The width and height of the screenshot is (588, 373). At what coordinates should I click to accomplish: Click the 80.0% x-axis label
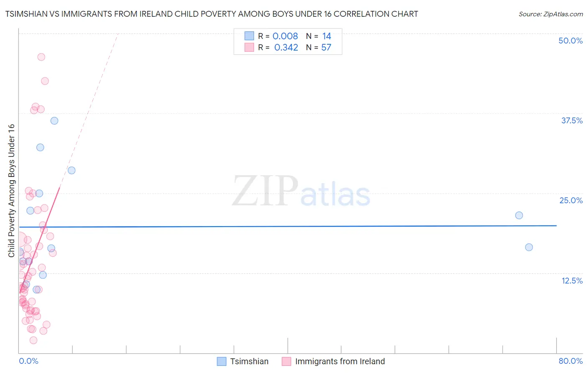(570, 361)
